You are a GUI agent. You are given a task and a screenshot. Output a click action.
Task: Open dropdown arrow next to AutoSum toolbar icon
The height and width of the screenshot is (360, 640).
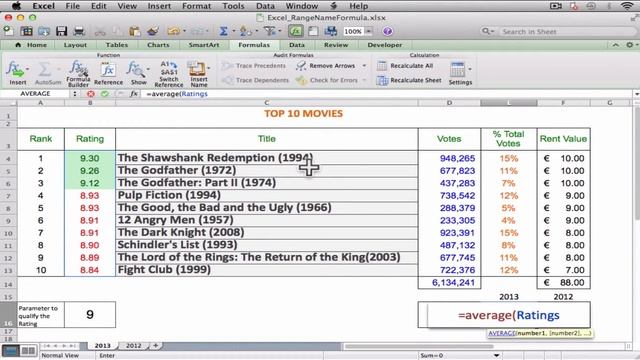233,31
